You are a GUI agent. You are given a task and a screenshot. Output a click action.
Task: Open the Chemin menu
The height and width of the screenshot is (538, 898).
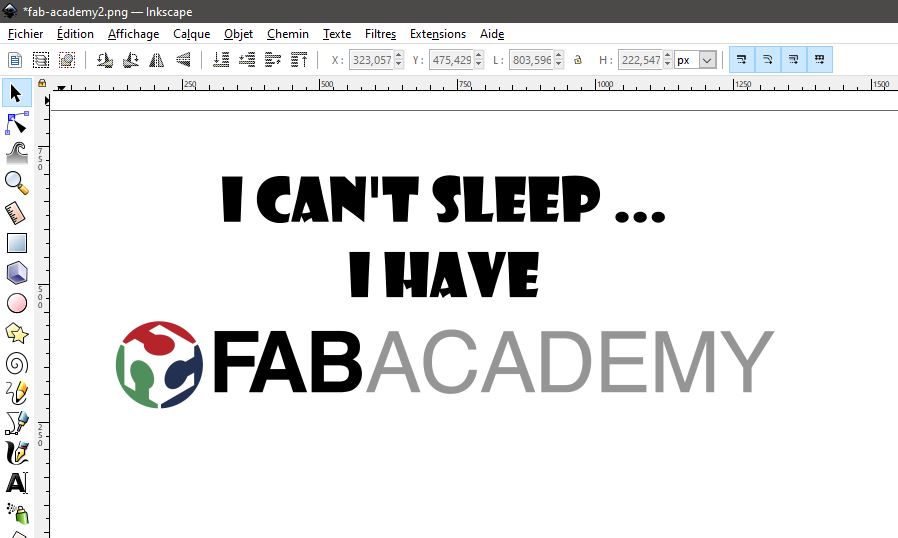tap(287, 34)
